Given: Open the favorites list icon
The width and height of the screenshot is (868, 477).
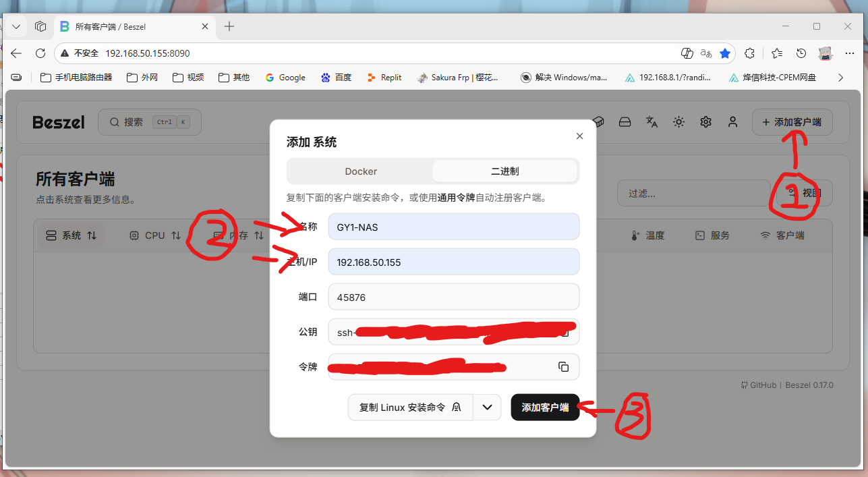Looking at the screenshot, I should pos(776,53).
